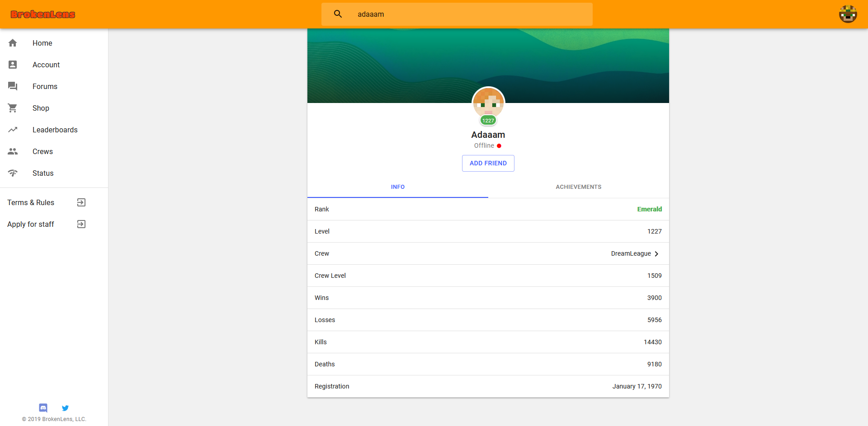Switch to the Achievements tab
The image size is (868, 426).
[579, 187]
